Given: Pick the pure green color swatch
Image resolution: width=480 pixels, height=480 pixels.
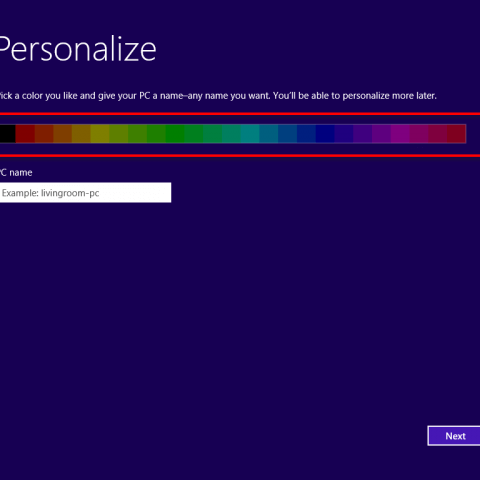Looking at the screenshot, I should tap(175, 134).
